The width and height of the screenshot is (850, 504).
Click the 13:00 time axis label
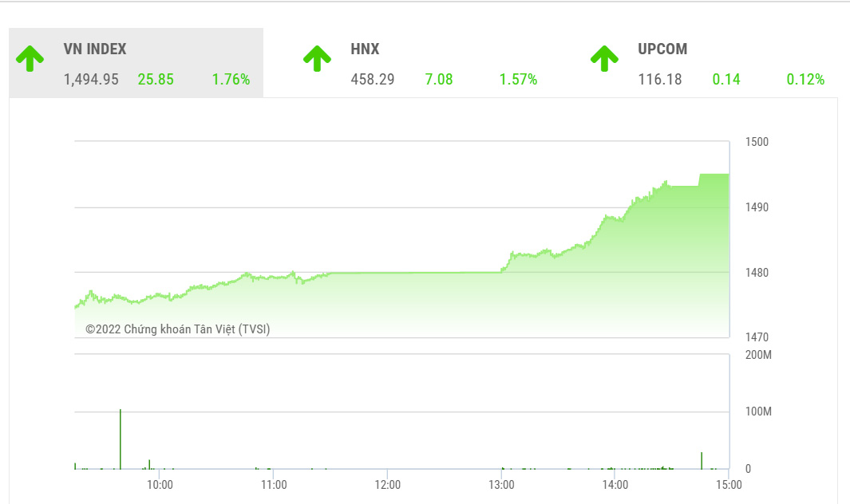tap(501, 484)
